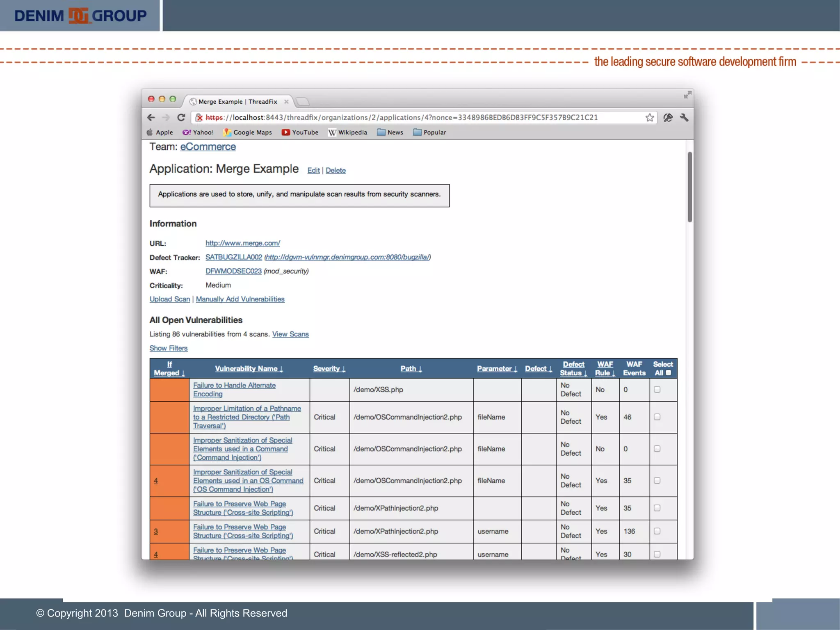Tick checkbox for Path Traversal vulnerability row

[657, 417]
